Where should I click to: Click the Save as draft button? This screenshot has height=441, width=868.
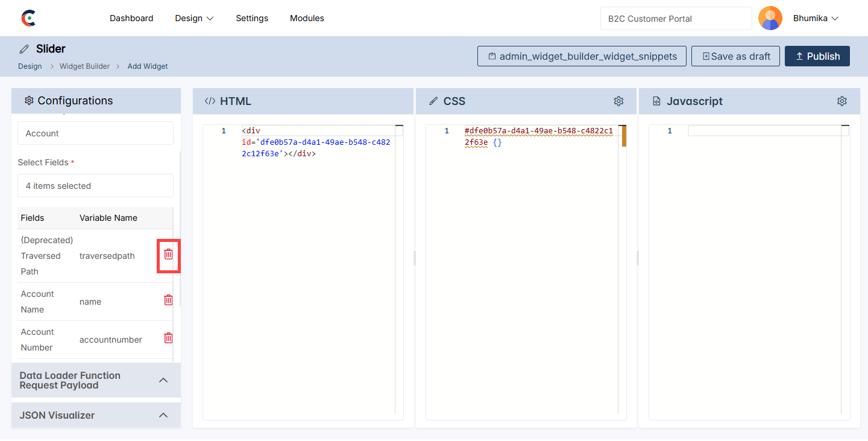pyautogui.click(x=735, y=56)
